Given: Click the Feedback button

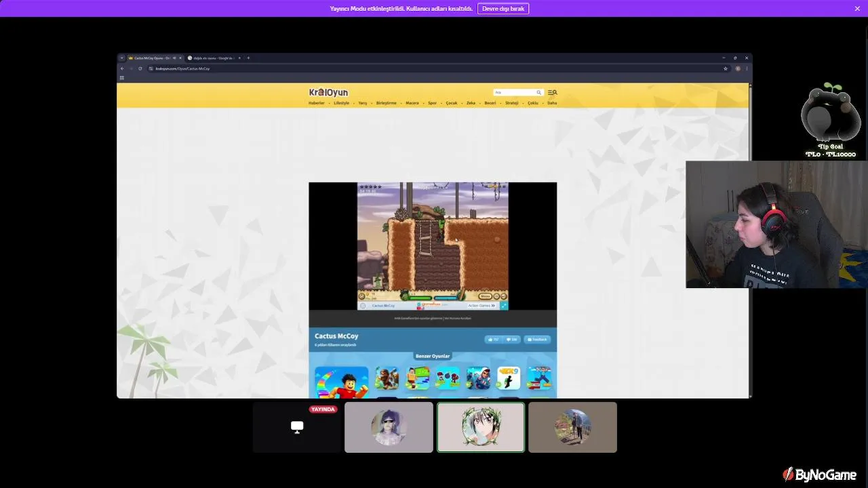Looking at the screenshot, I should click(537, 340).
